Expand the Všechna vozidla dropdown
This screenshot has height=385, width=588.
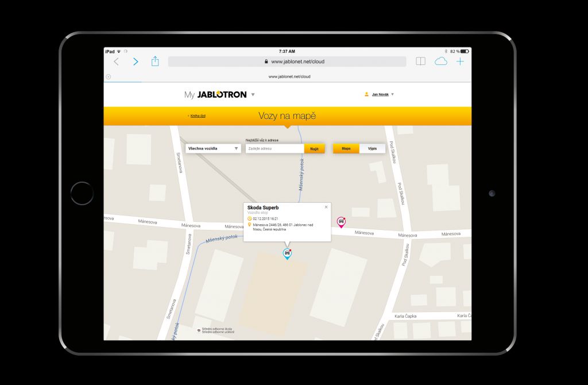pyautogui.click(x=212, y=148)
